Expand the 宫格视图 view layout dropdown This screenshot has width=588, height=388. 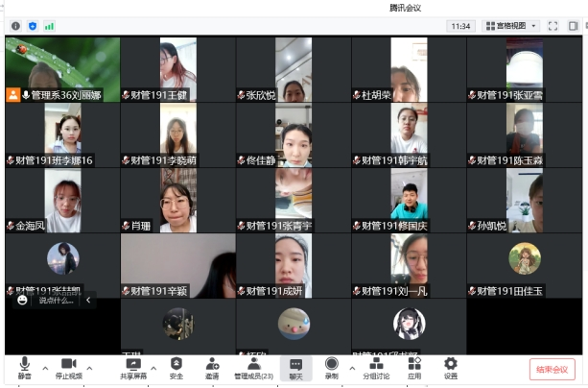pyautogui.click(x=511, y=26)
